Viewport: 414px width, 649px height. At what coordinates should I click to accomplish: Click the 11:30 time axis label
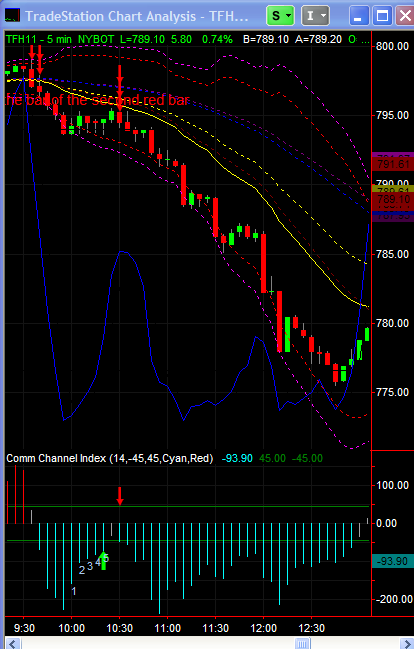tap(216, 628)
